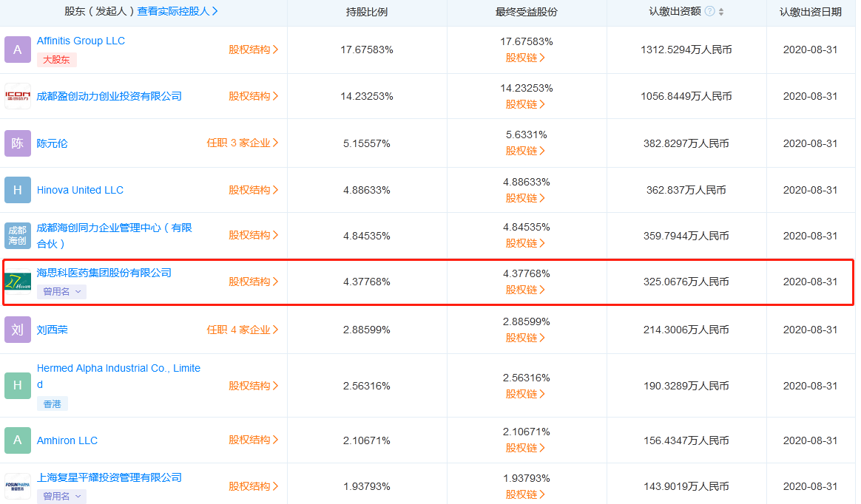Select the 190.3289万人民币 amount cell
This screenshot has height=504, width=861.
click(686, 386)
